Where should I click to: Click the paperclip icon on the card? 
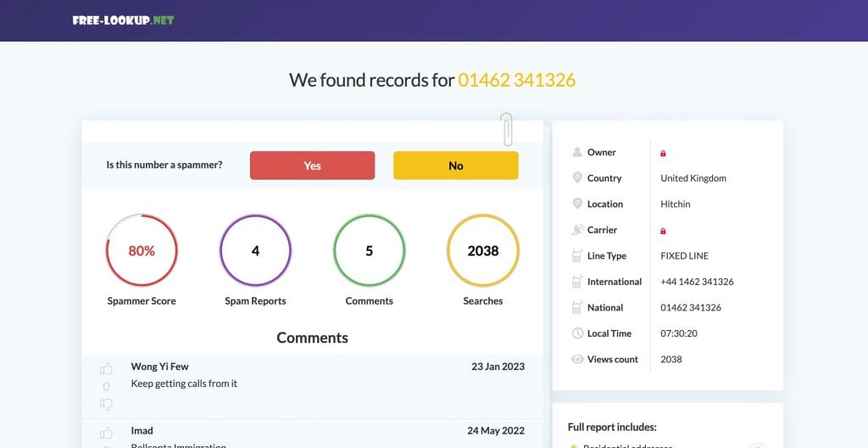(x=507, y=129)
